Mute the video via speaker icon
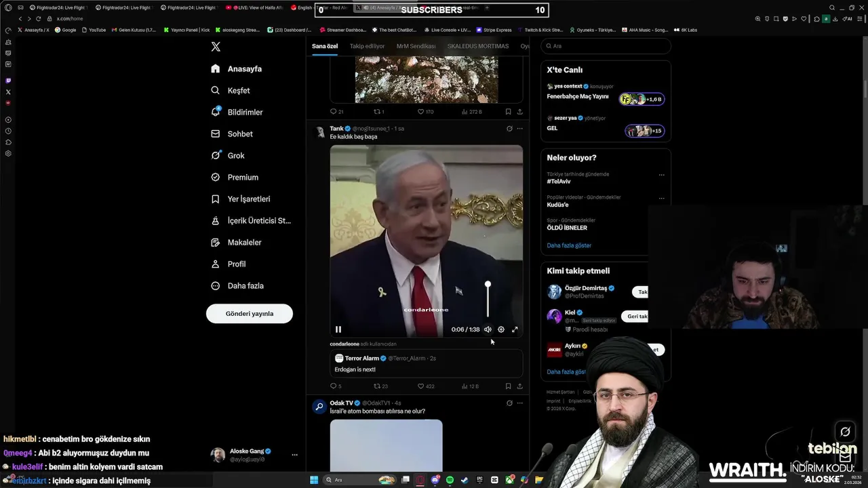The image size is (868, 488). (x=488, y=329)
